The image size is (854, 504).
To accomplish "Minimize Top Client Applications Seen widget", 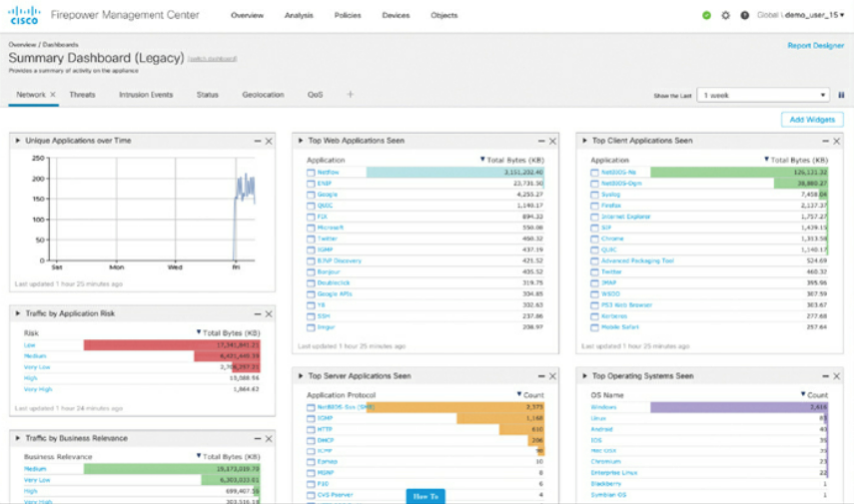I will click(826, 141).
